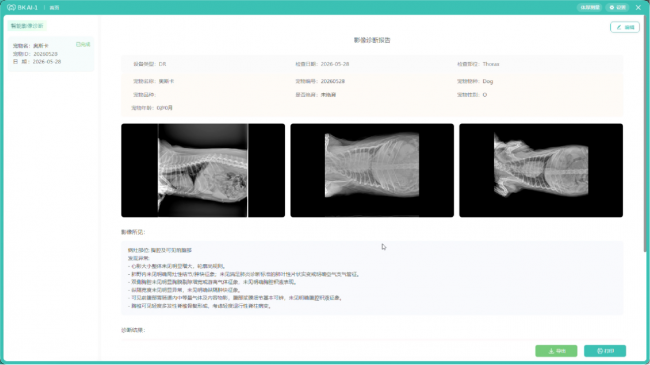Viewport: 650px width, 365px height.
Task: Click the pill button left of settings
Action: coord(590,7)
